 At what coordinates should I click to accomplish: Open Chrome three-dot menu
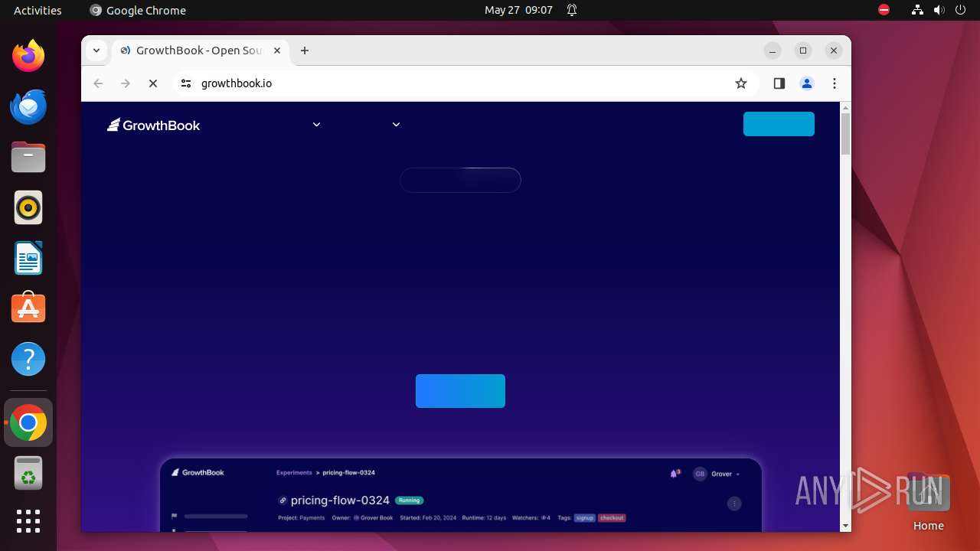coord(835,83)
